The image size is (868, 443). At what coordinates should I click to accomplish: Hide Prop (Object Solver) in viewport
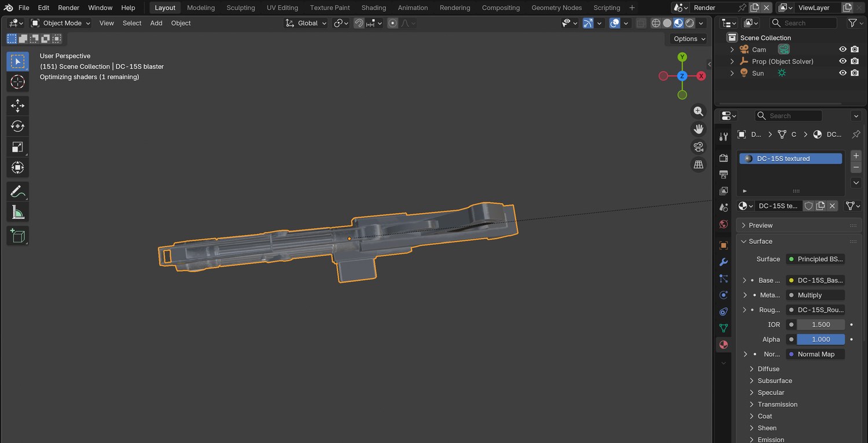click(x=843, y=61)
